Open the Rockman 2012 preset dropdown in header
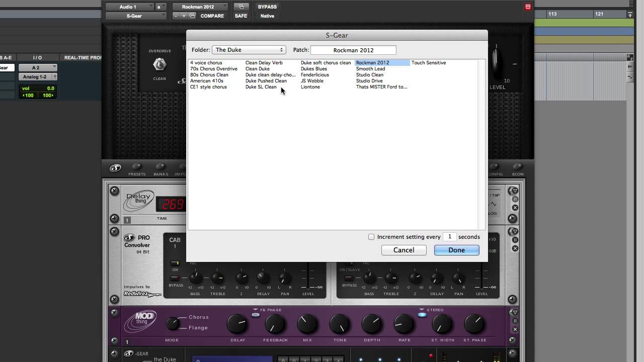Image resolution: width=644 pixels, height=362 pixels. pyautogui.click(x=200, y=7)
